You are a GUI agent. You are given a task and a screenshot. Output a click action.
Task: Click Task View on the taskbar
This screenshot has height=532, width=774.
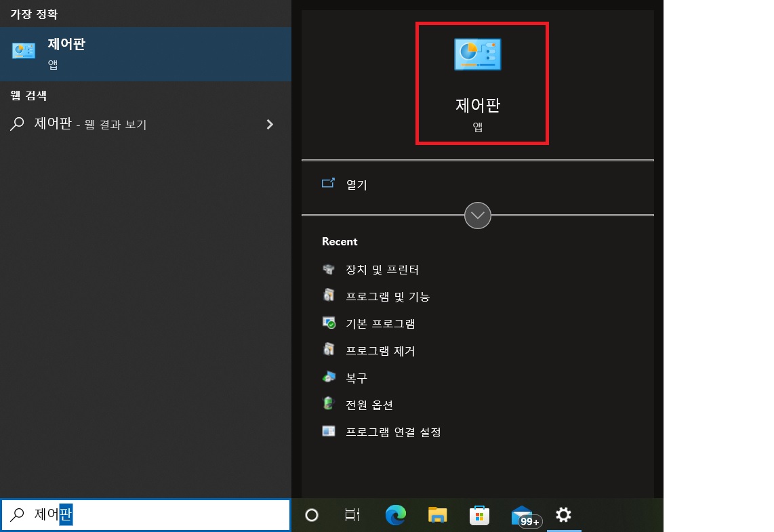tap(352, 515)
